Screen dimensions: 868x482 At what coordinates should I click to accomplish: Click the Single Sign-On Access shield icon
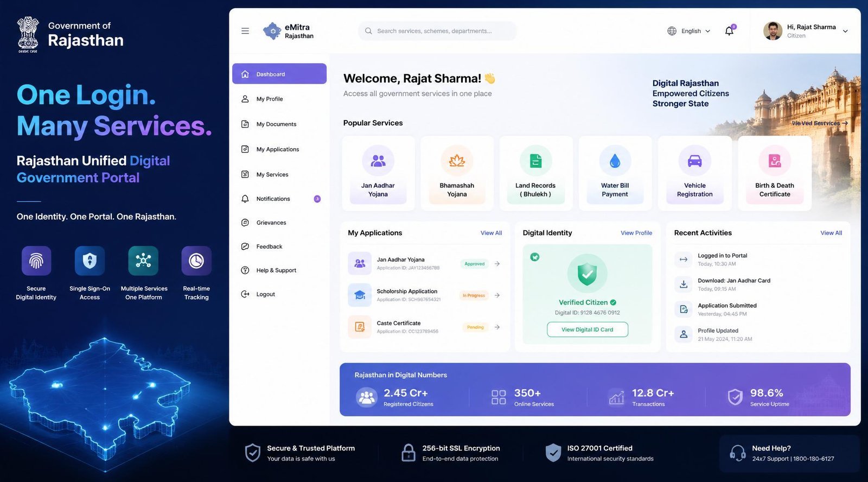tap(90, 261)
